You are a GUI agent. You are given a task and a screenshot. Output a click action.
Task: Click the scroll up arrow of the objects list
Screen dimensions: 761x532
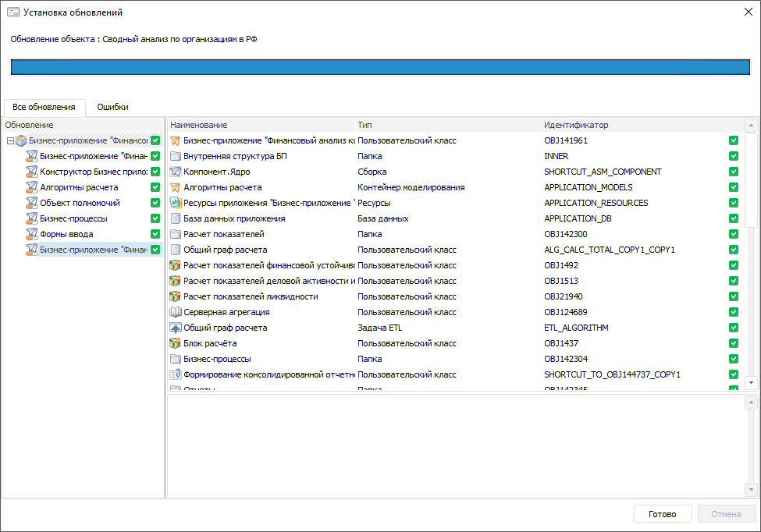[x=751, y=126]
